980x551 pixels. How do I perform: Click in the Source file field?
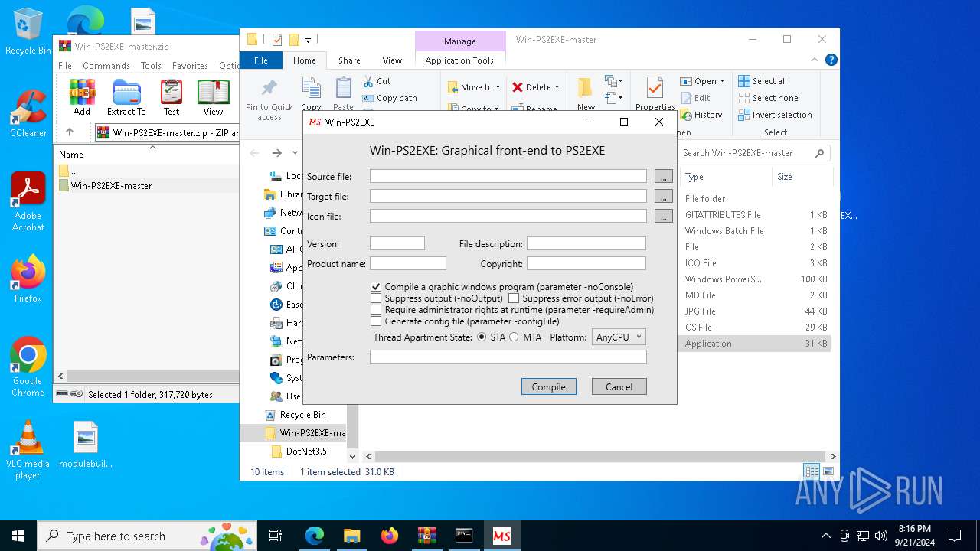tap(508, 176)
